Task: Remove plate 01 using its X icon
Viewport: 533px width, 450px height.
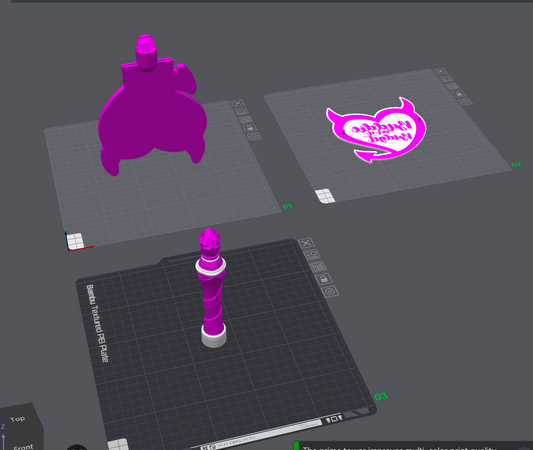Action: point(238,103)
